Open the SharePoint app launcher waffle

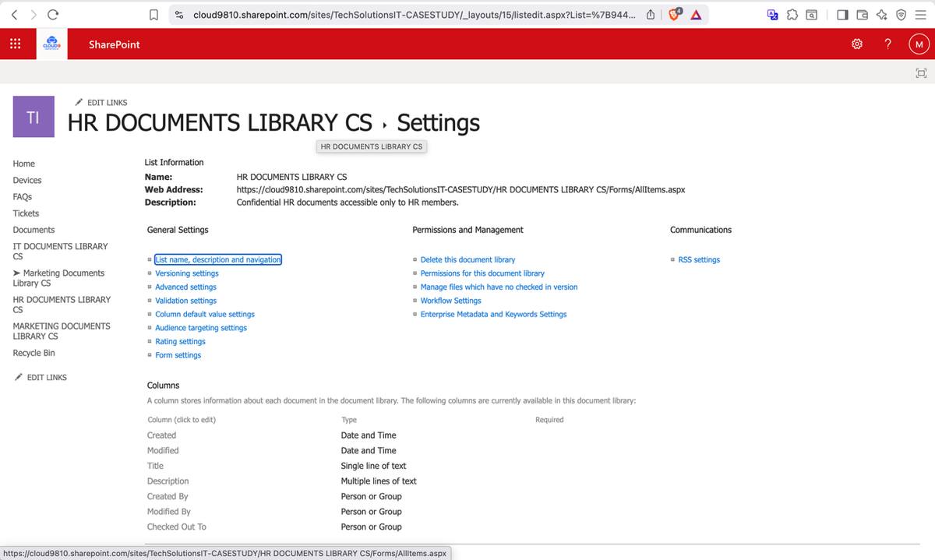point(15,44)
